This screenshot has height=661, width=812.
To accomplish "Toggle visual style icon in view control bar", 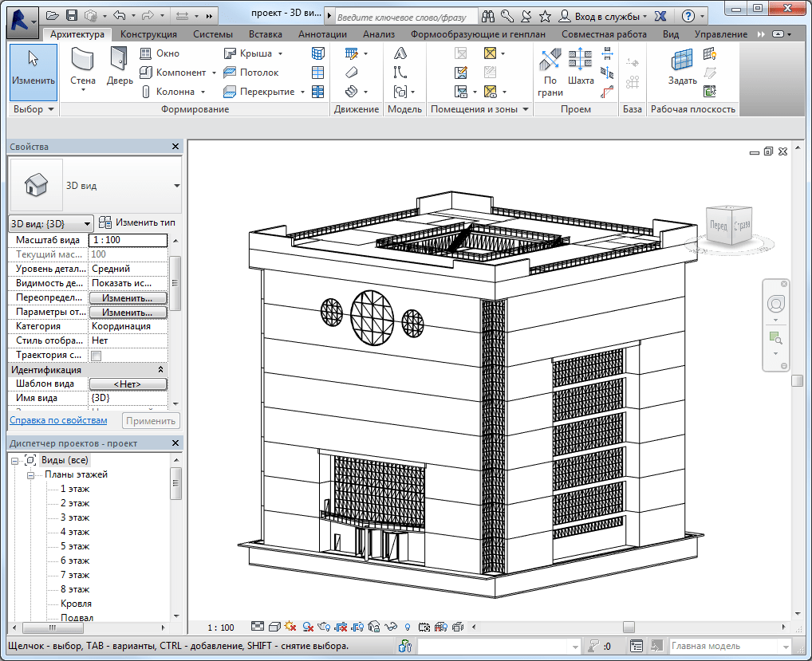I will [x=274, y=627].
